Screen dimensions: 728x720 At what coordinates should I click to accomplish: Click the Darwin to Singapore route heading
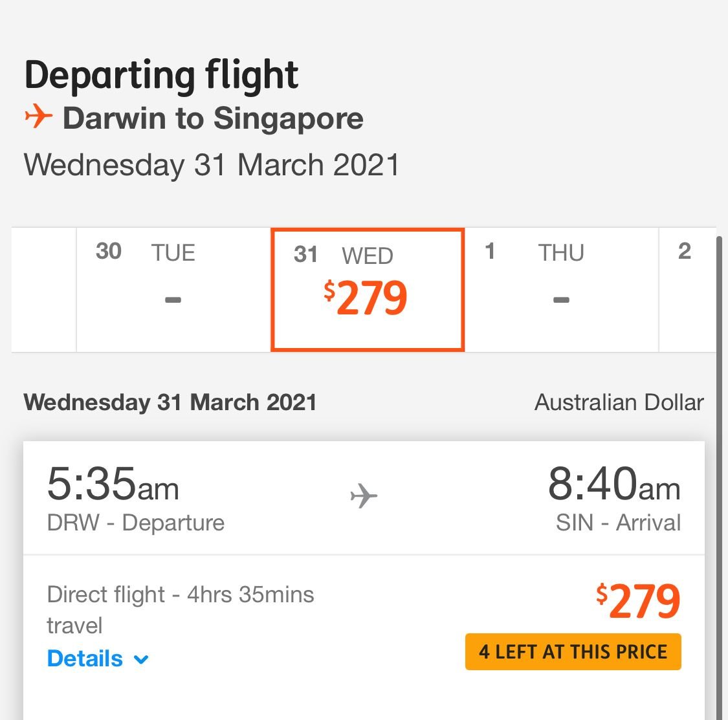click(x=213, y=118)
